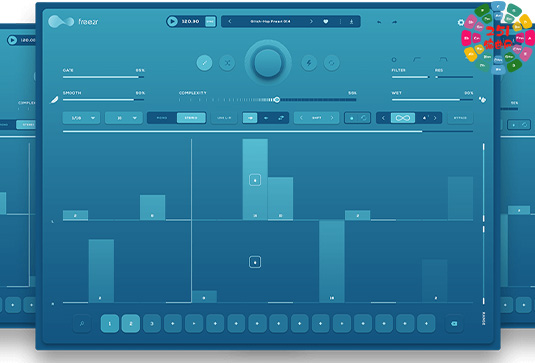Select pattern slot 3
Viewport: 535px width, 363px height.
(x=152, y=323)
